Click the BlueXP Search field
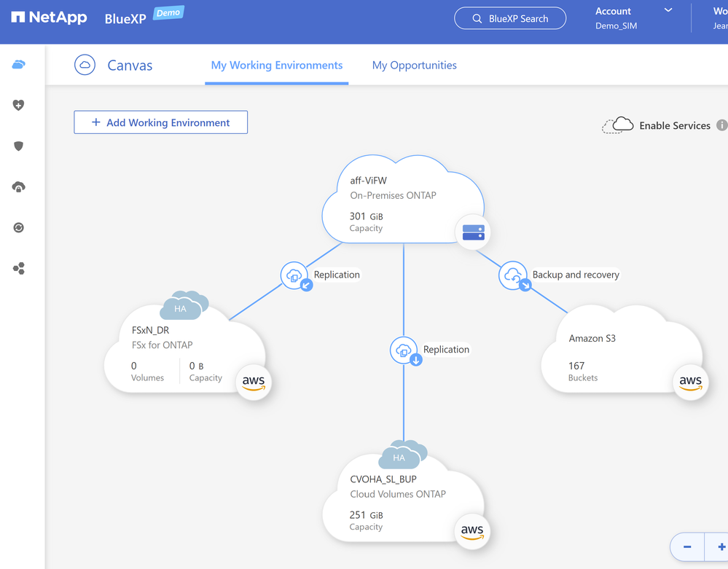 [510, 18]
